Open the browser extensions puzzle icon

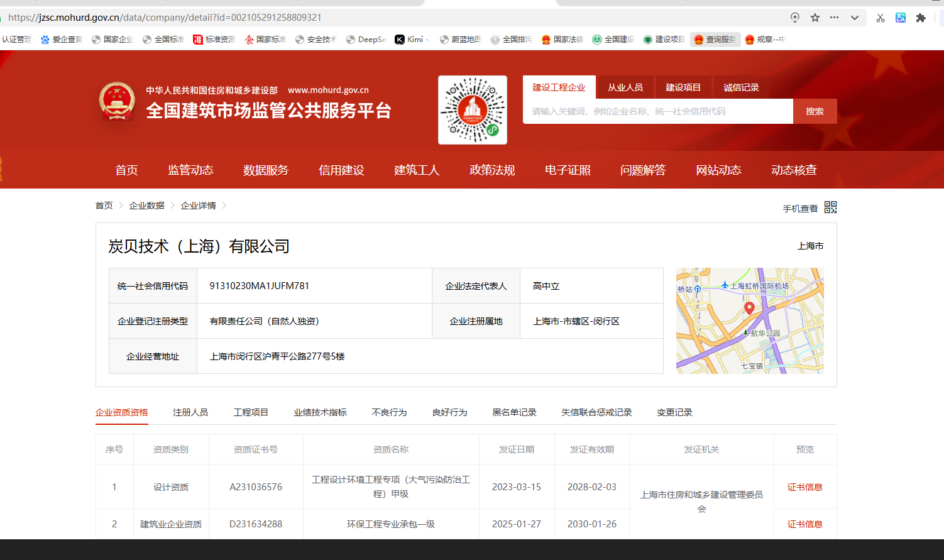[x=921, y=18]
